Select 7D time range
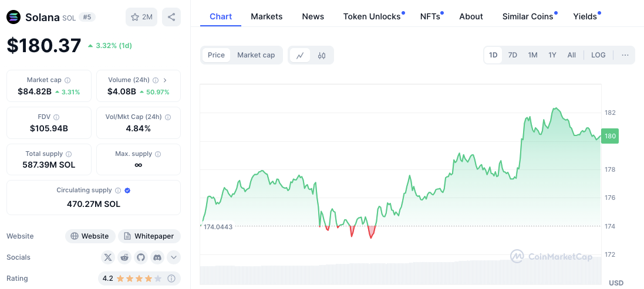This screenshot has width=644, height=289. tap(512, 55)
